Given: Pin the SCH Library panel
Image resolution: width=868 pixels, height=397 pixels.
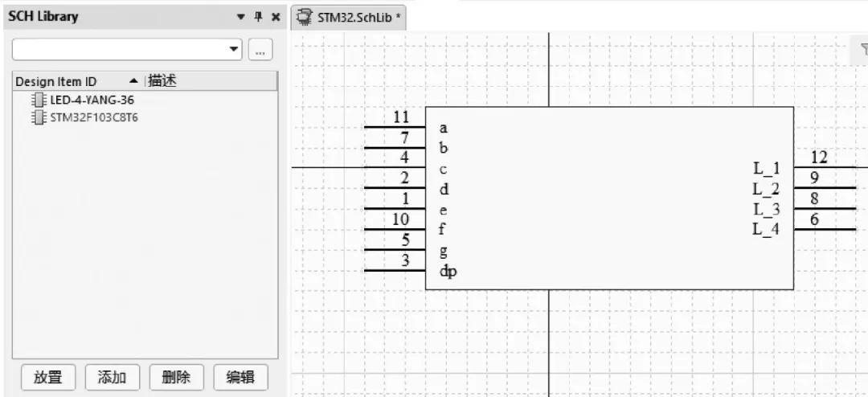Looking at the screenshot, I should [x=258, y=17].
